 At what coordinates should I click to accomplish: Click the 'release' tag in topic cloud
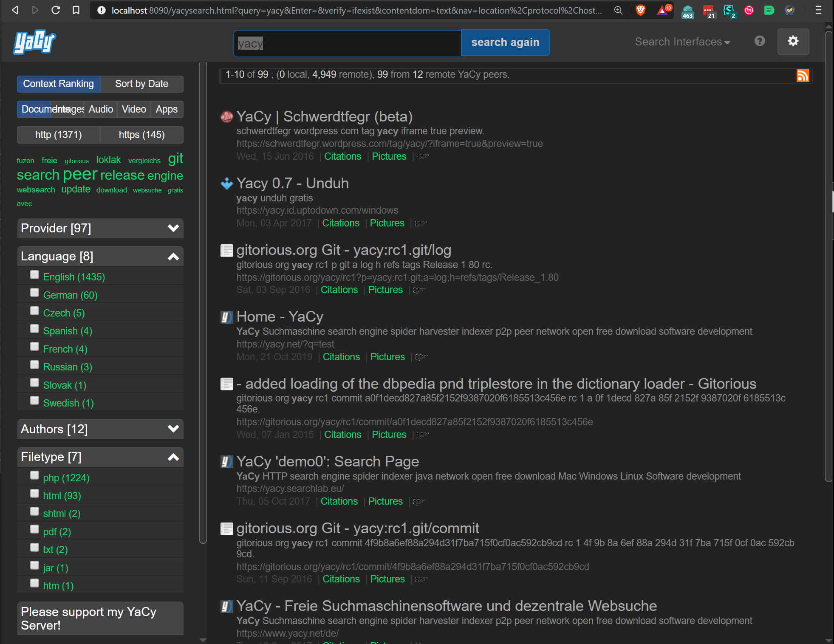(x=122, y=175)
